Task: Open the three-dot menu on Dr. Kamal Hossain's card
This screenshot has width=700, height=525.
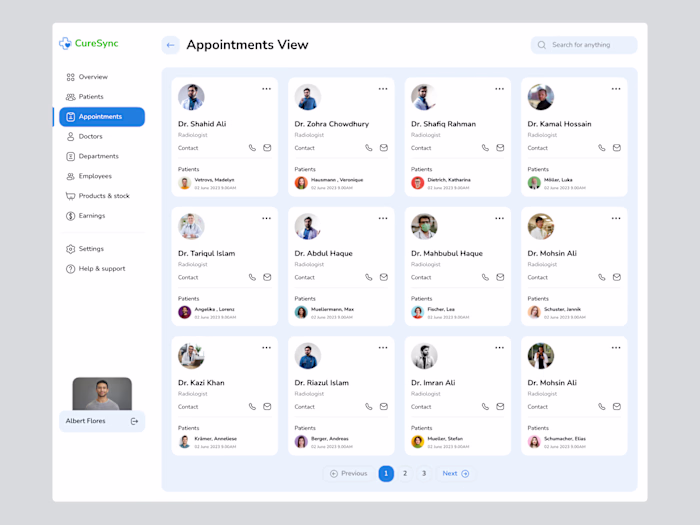Action: 616,89
